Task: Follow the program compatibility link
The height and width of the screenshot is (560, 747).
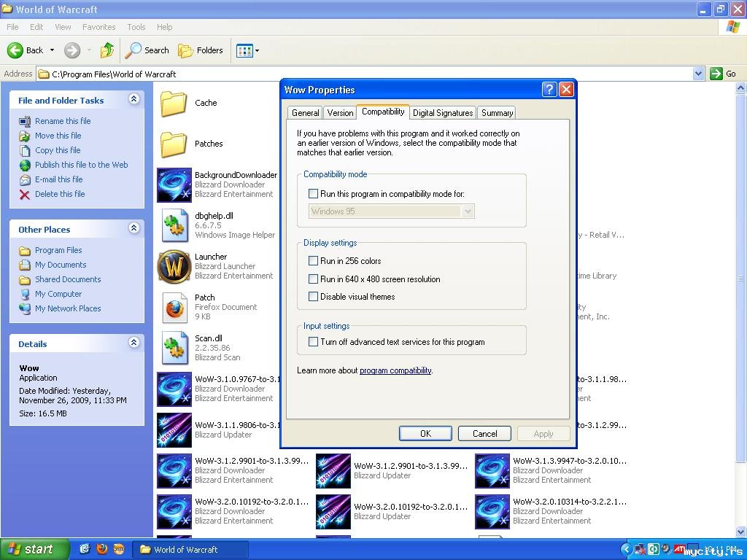Action: [x=395, y=370]
